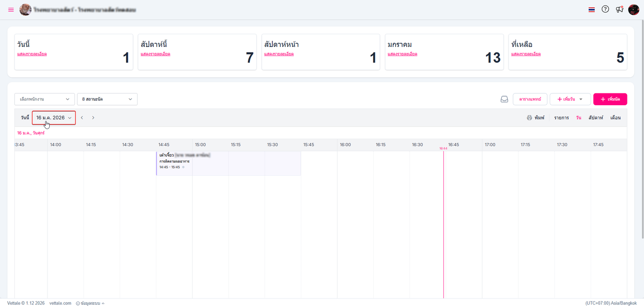Open the user profile avatar
This screenshot has width=644, height=308.
point(634,10)
